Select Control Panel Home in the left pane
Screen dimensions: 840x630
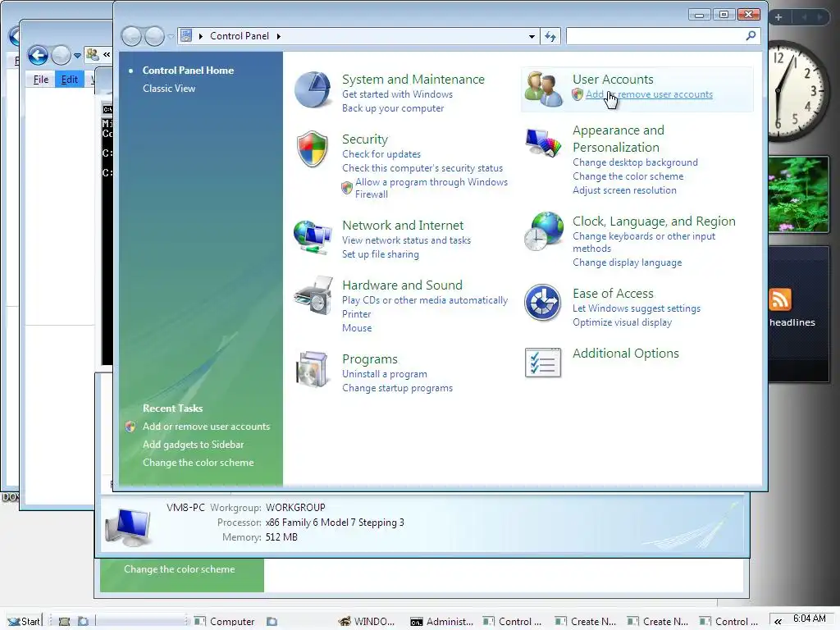(x=188, y=71)
